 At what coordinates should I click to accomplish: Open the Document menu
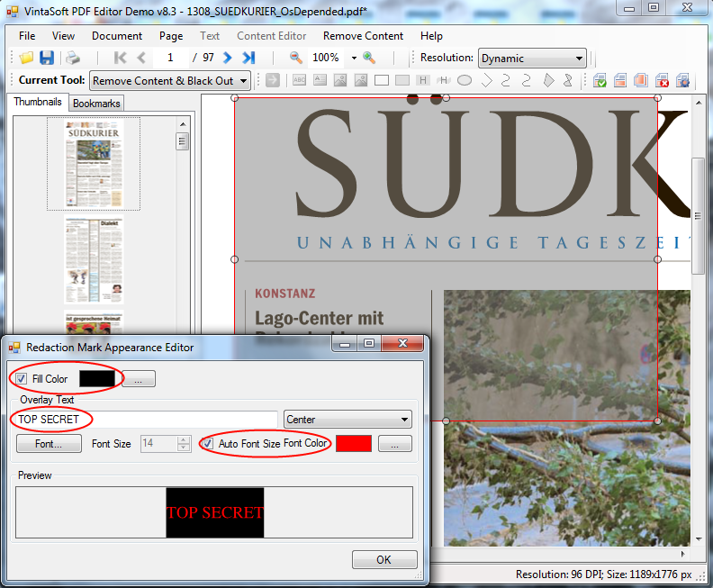(x=117, y=36)
